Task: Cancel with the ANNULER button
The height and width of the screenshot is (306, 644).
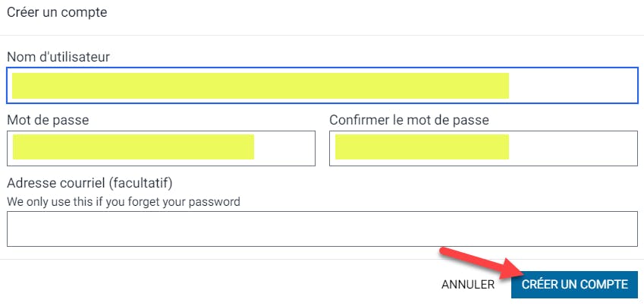Action: click(467, 285)
